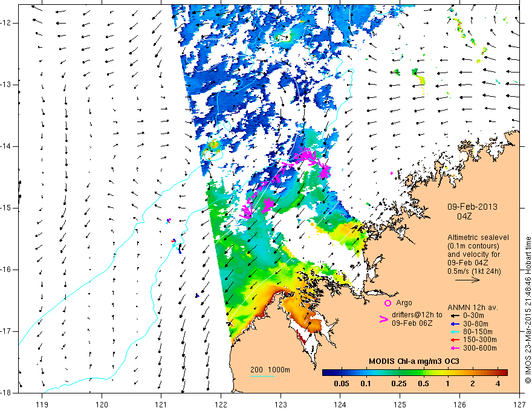
Task: Click the 04Z time label below the date
Action: coord(464,216)
